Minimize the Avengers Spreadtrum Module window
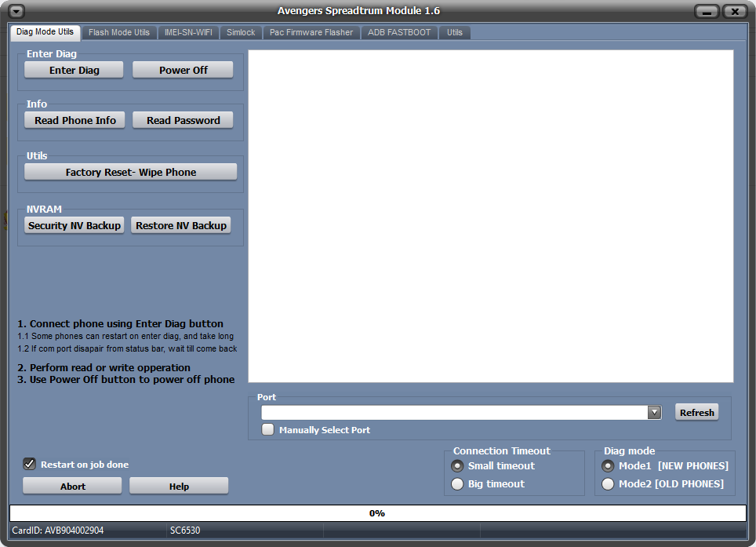Viewport: 756px width, 547px height. point(707,11)
